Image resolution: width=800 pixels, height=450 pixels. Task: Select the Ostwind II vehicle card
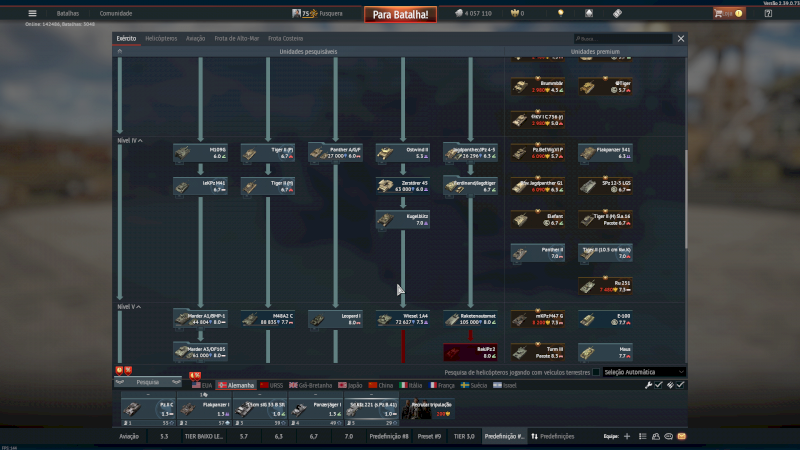(x=402, y=152)
